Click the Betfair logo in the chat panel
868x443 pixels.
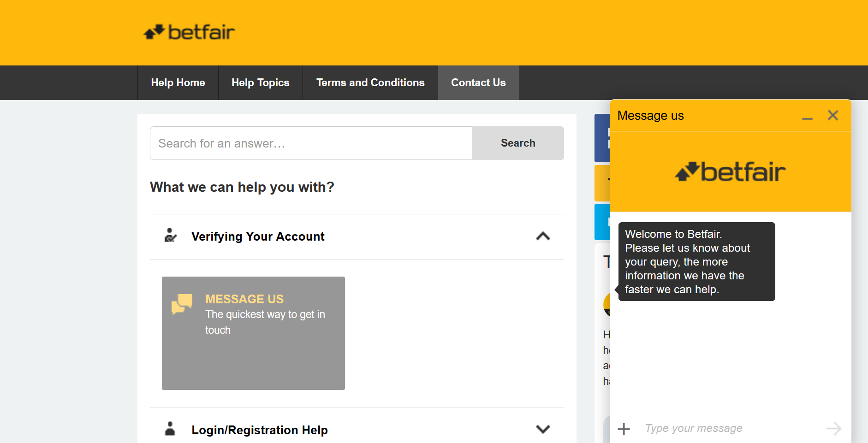coord(731,171)
